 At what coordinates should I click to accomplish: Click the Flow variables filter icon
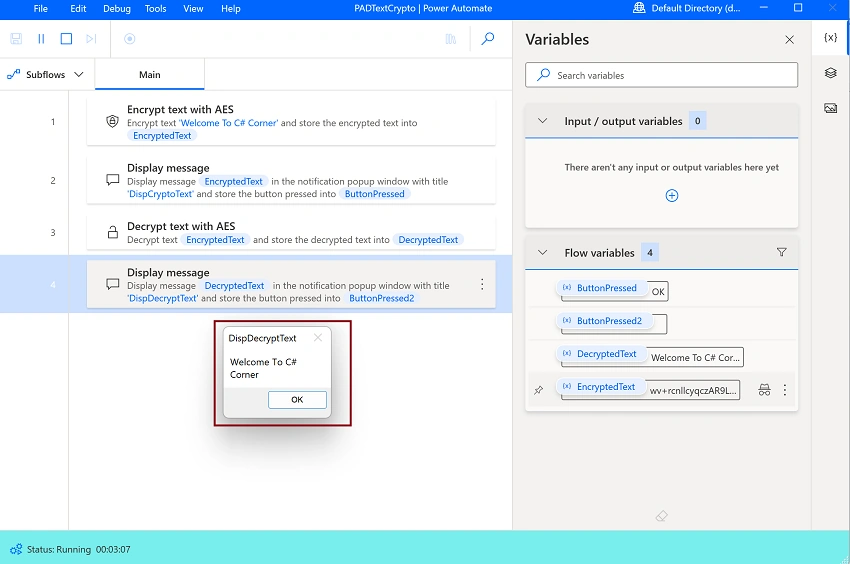[781, 252]
